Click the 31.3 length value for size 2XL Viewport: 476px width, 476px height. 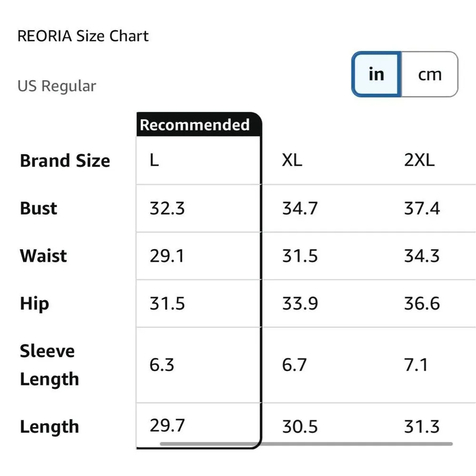pos(422,426)
